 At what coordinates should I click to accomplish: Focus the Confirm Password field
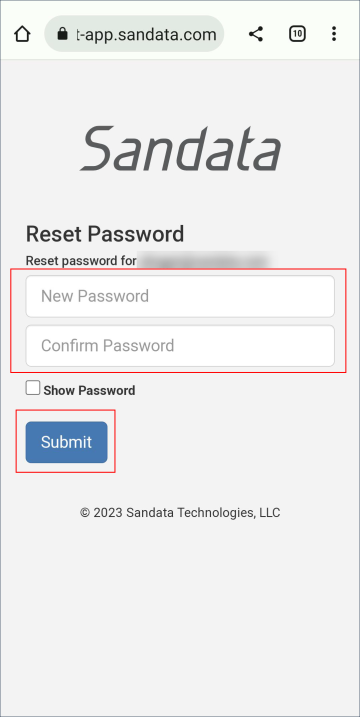coord(180,346)
